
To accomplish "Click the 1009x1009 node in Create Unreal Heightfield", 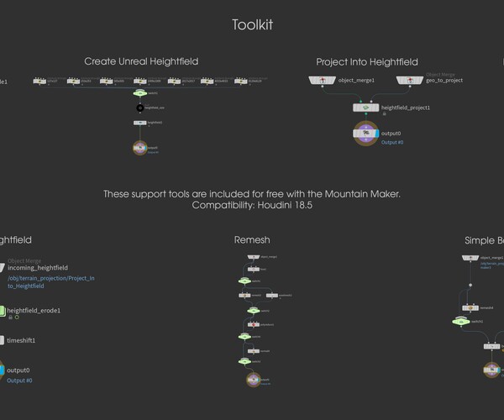I will pos(140,81).
